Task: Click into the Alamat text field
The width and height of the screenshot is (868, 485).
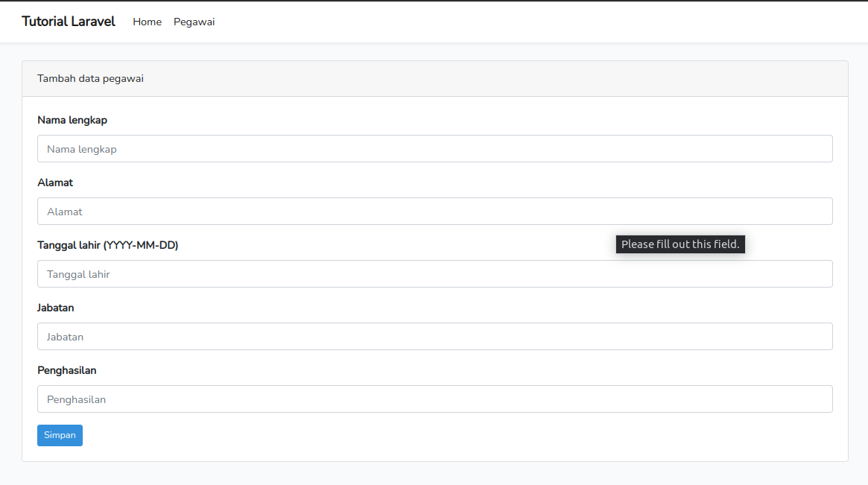Action: click(x=434, y=212)
